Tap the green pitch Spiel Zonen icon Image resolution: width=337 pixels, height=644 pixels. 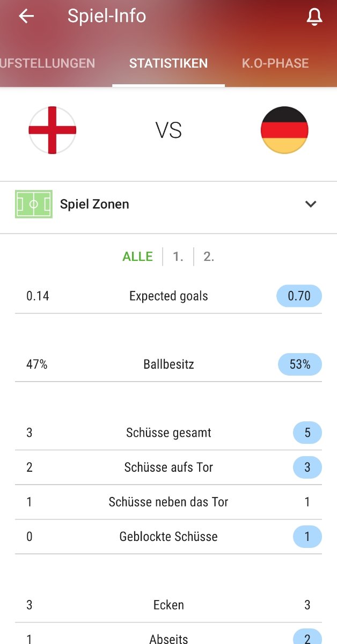tap(34, 204)
